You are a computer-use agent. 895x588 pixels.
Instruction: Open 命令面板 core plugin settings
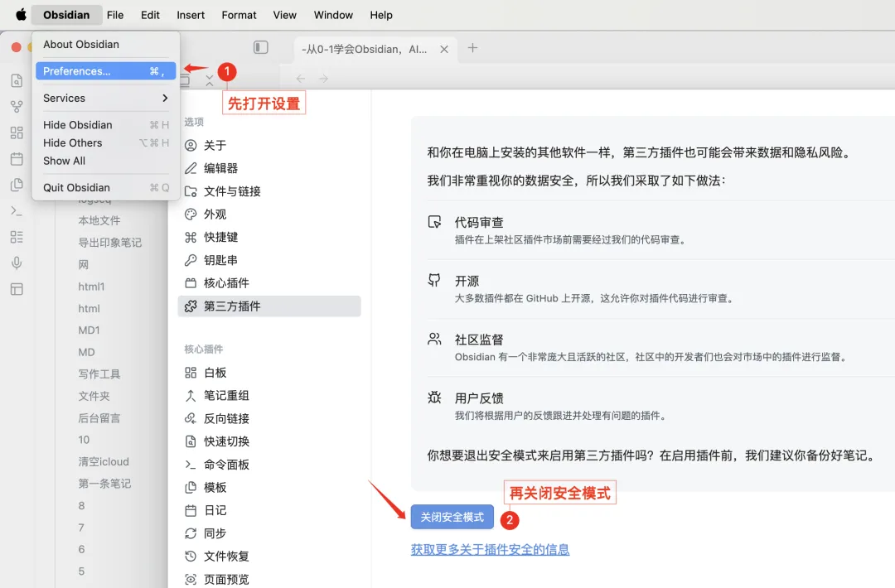269,465
